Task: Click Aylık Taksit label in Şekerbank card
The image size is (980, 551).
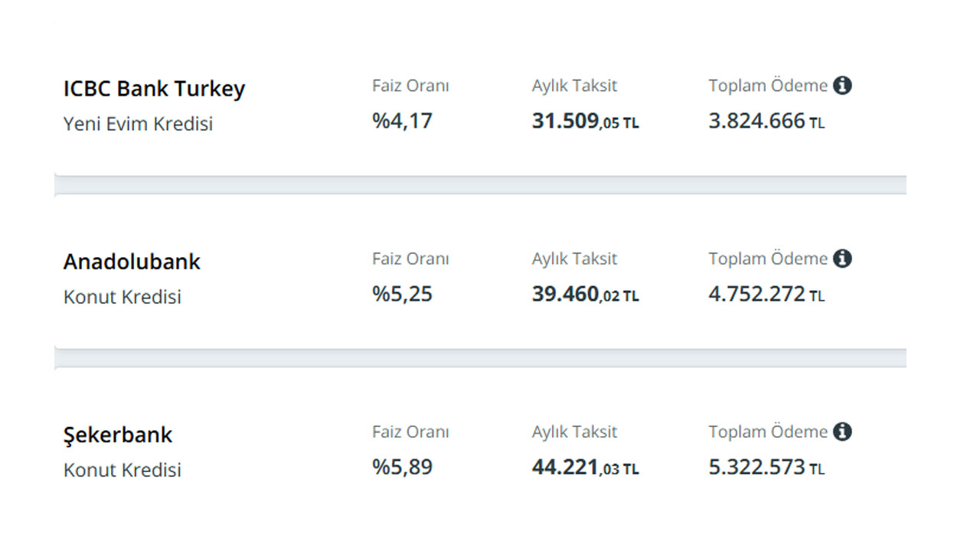Action: point(574,432)
